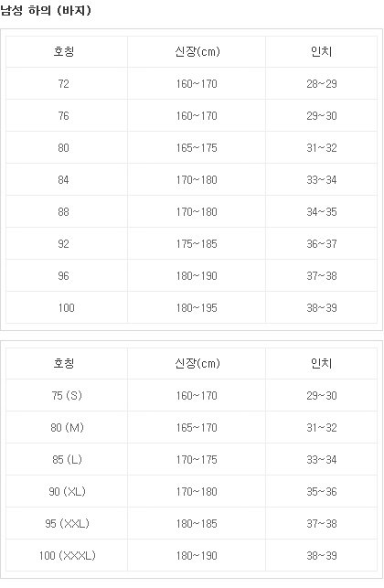
Task: Select the 95 (XXL) size cell
Action: [67, 523]
